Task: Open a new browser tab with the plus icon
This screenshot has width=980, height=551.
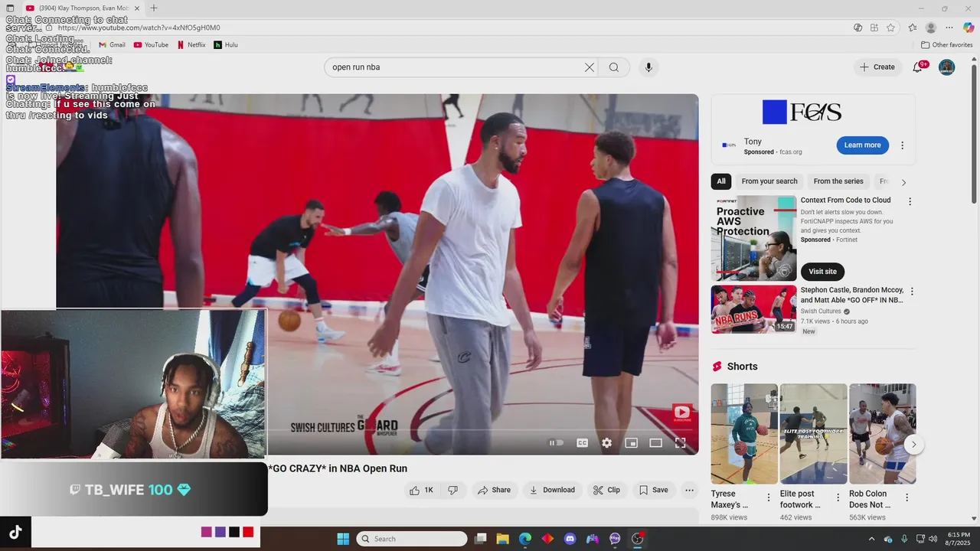Action: (x=154, y=8)
